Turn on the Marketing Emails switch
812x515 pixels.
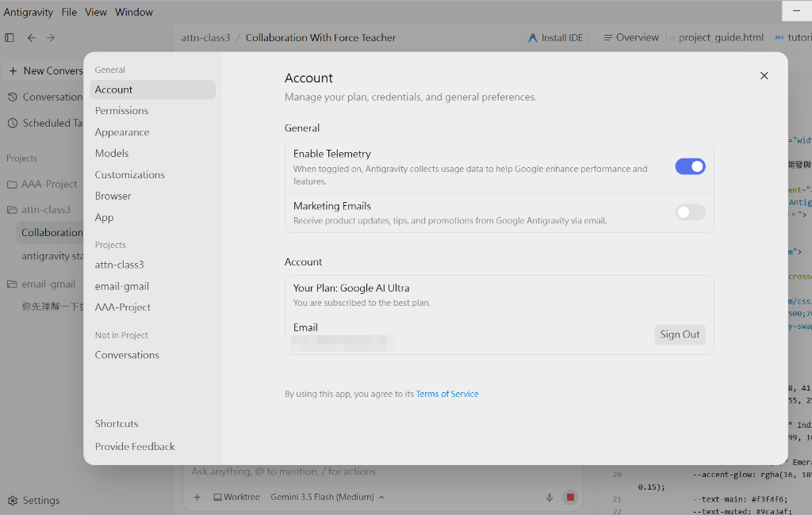point(690,212)
